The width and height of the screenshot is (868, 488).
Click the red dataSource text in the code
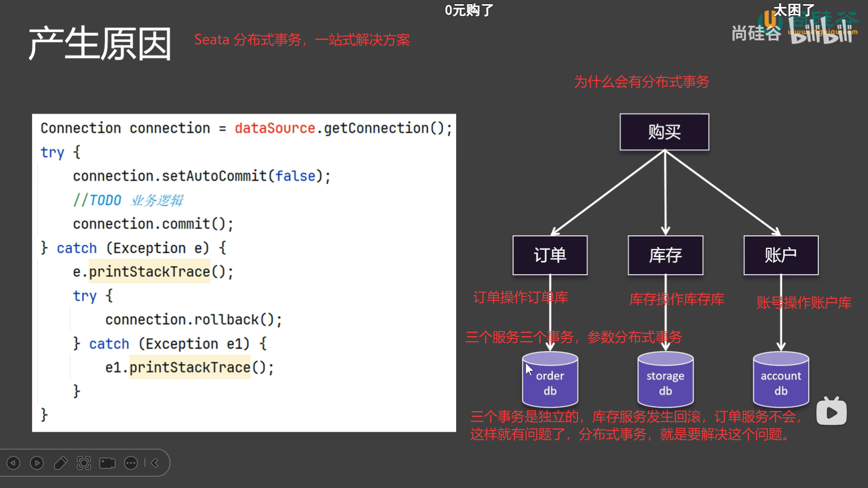click(274, 128)
